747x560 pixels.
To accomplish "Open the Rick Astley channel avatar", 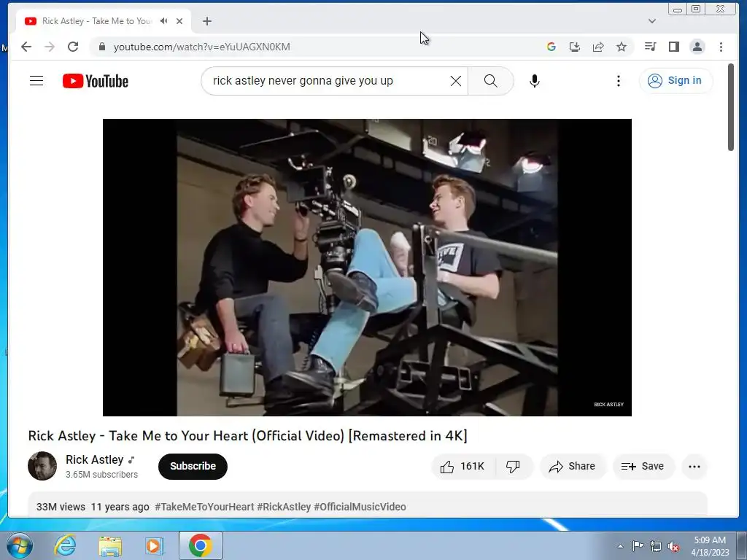I will pos(42,466).
